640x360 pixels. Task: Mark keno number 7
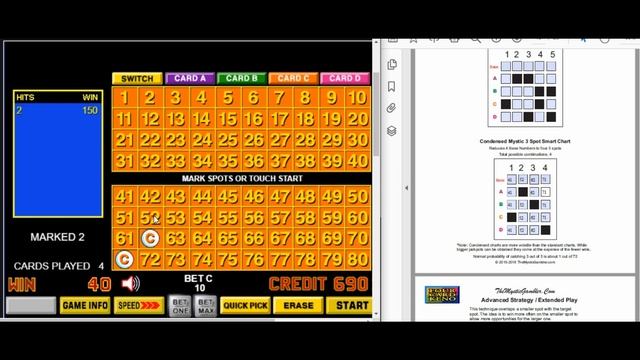pyautogui.click(x=280, y=98)
